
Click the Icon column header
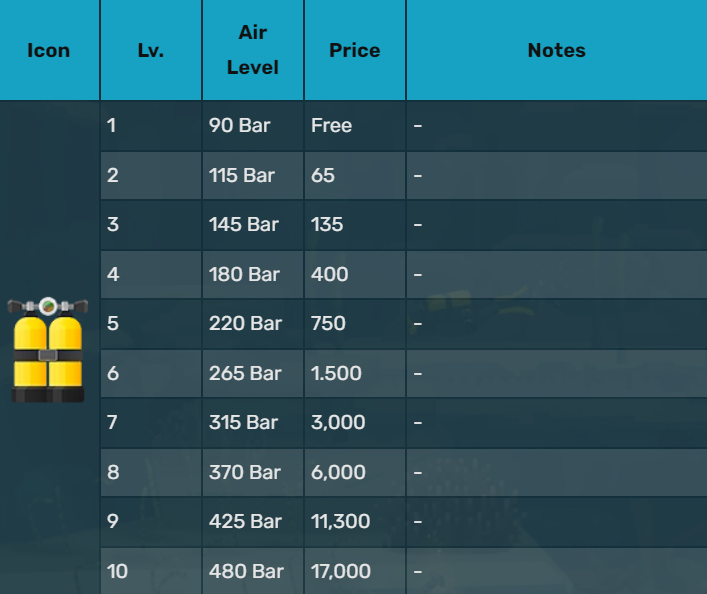click(49, 50)
